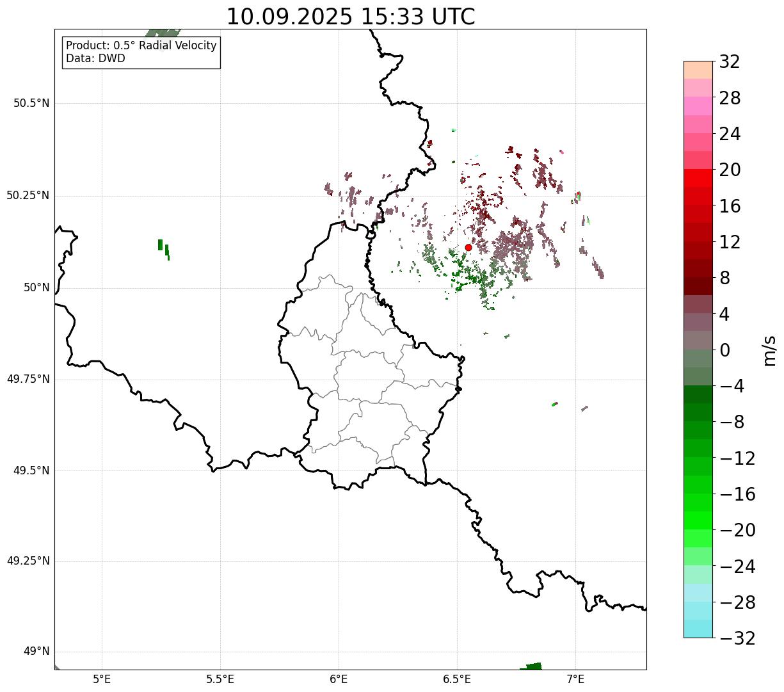Click the colorbar tick label 28
Screen dimensions: 784x692
click(x=730, y=98)
